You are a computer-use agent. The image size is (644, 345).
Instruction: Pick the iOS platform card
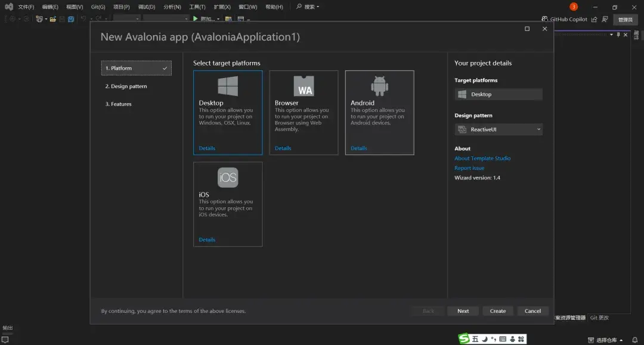pyautogui.click(x=227, y=203)
